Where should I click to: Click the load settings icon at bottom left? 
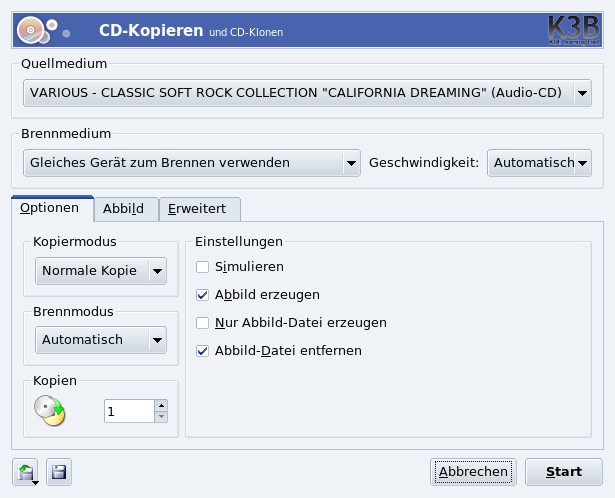[x=27, y=471]
